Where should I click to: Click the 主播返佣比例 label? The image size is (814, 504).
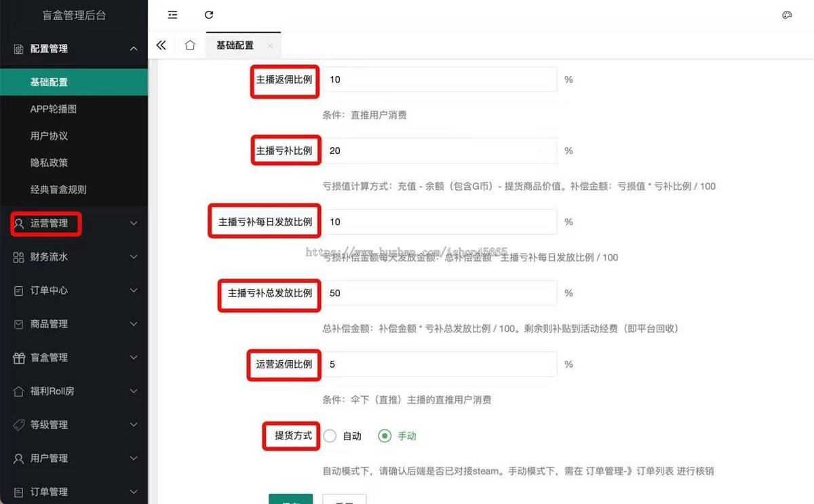(x=284, y=79)
